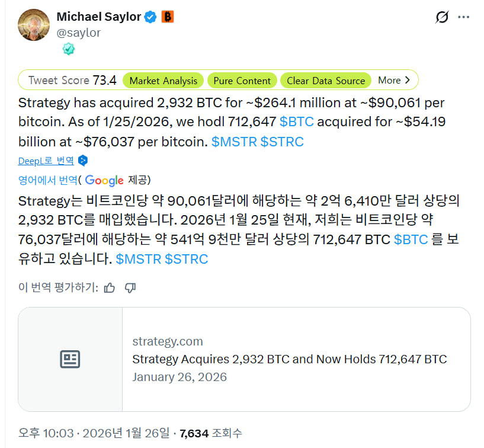
Task: Open the three-dot more options menu
Action: click(x=465, y=17)
